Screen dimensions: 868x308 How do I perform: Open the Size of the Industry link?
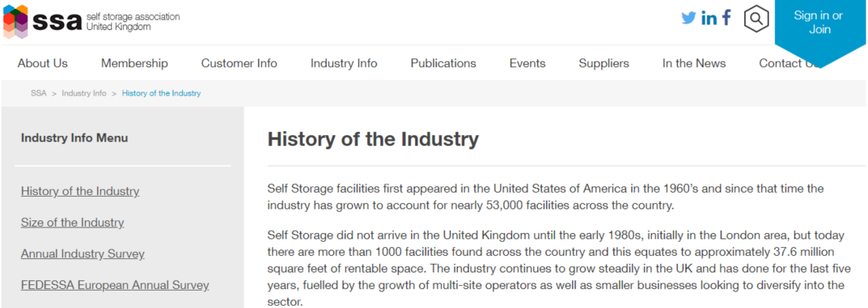point(73,223)
